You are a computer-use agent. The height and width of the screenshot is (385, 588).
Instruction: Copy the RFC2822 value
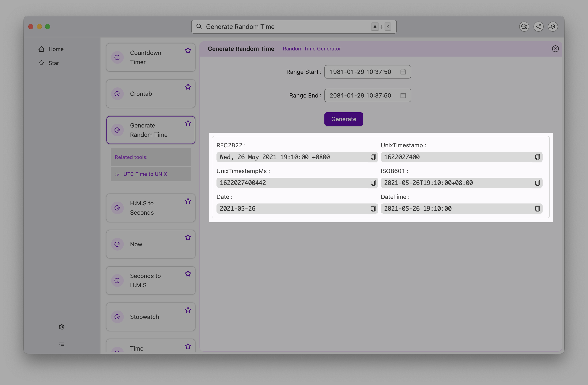pos(373,157)
